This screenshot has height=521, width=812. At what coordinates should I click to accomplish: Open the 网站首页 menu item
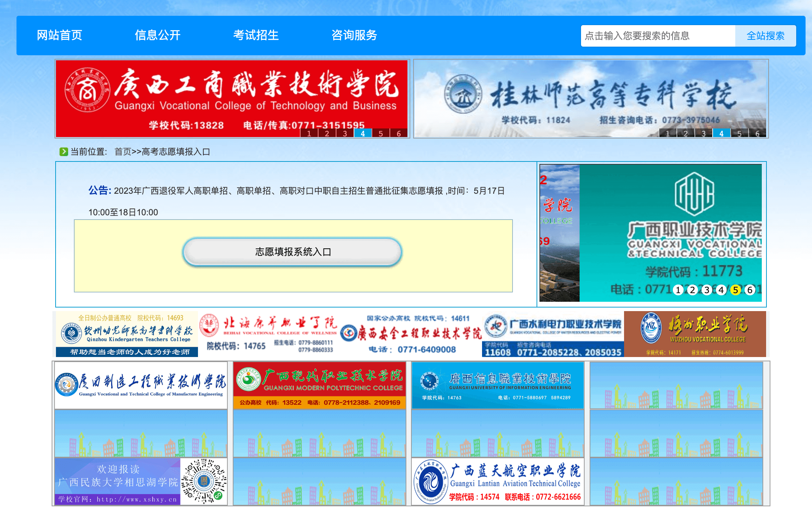pos(60,35)
